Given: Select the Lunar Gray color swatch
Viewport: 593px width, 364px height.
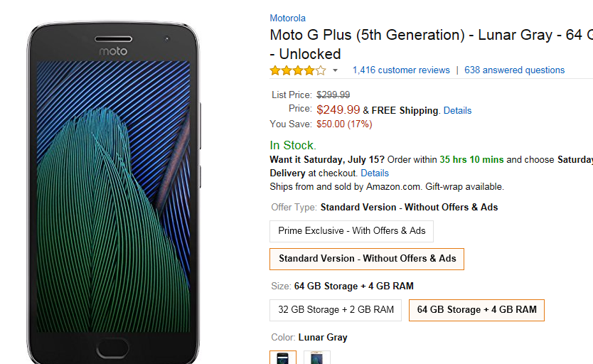Looking at the screenshot, I should (283, 358).
